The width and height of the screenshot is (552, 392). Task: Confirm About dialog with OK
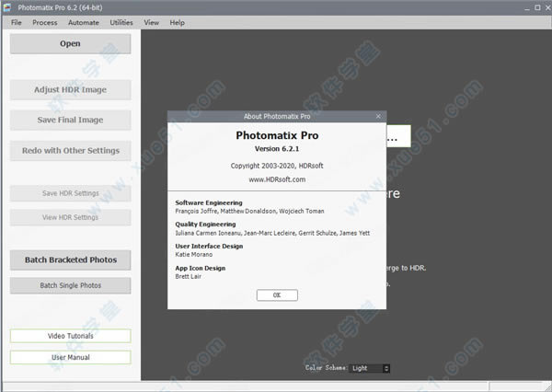[277, 295]
